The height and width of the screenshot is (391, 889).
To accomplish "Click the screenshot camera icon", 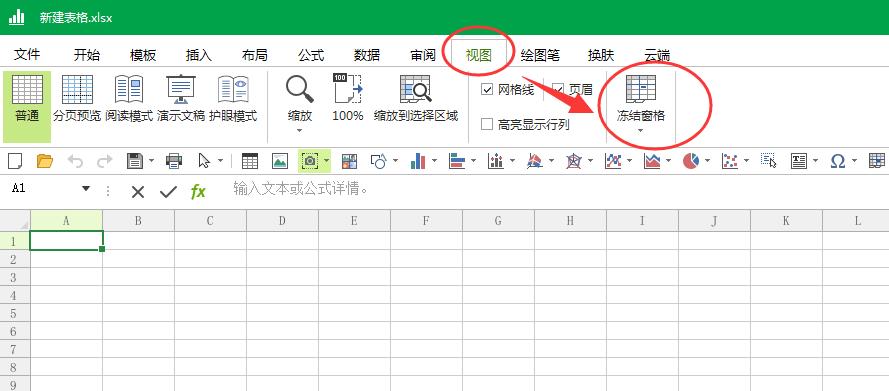I will (310, 162).
